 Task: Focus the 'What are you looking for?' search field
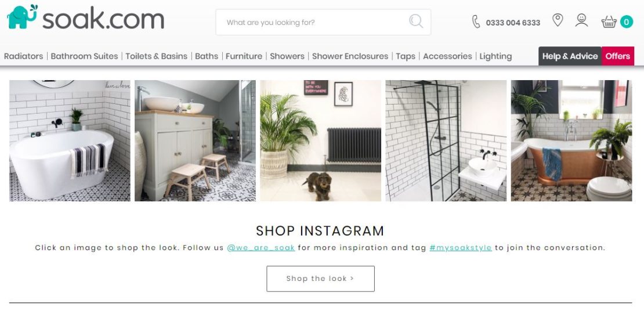pos(316,22)
